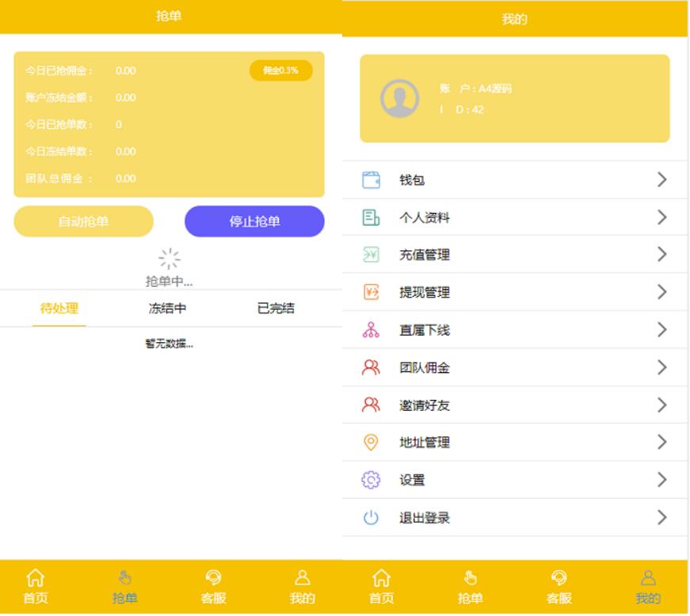Click the 地址管理 location pin icon
The height and width of the screenshot is (616, 690).
[371, 442]
